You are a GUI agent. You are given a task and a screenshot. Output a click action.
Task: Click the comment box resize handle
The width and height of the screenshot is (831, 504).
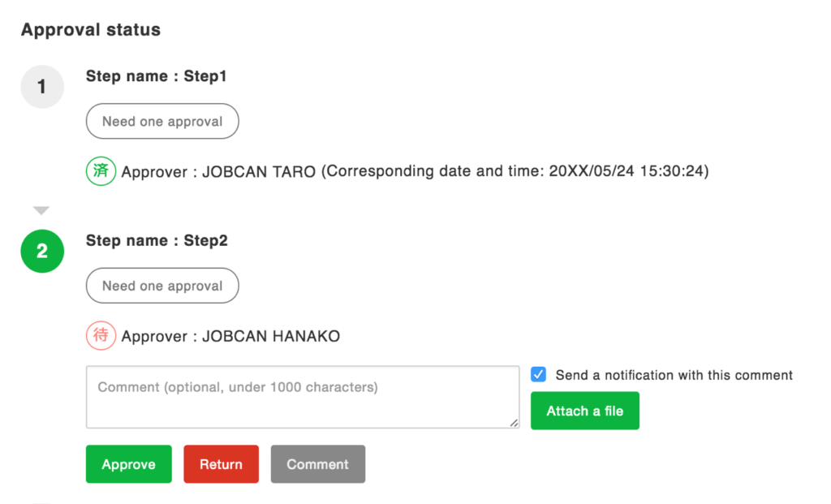pyautogui.click(x=514, y=422)
